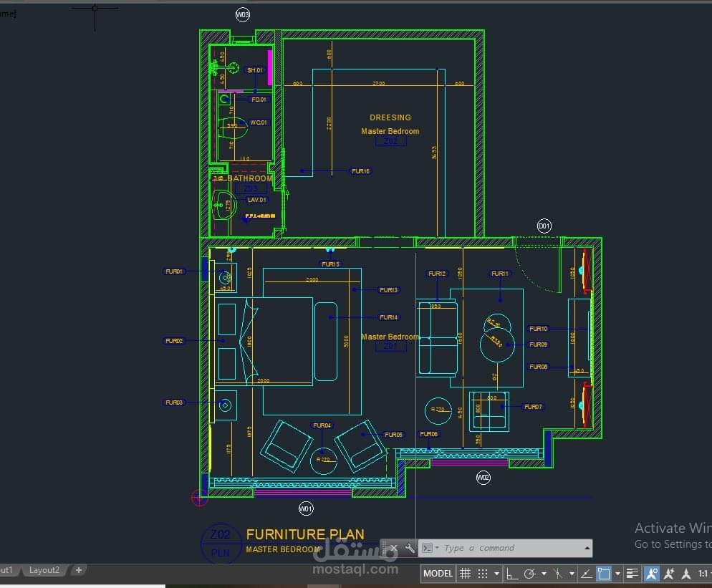Select FUR10 furniture tag
Viewport: 712px width, 588px height.
pos(538,329)
